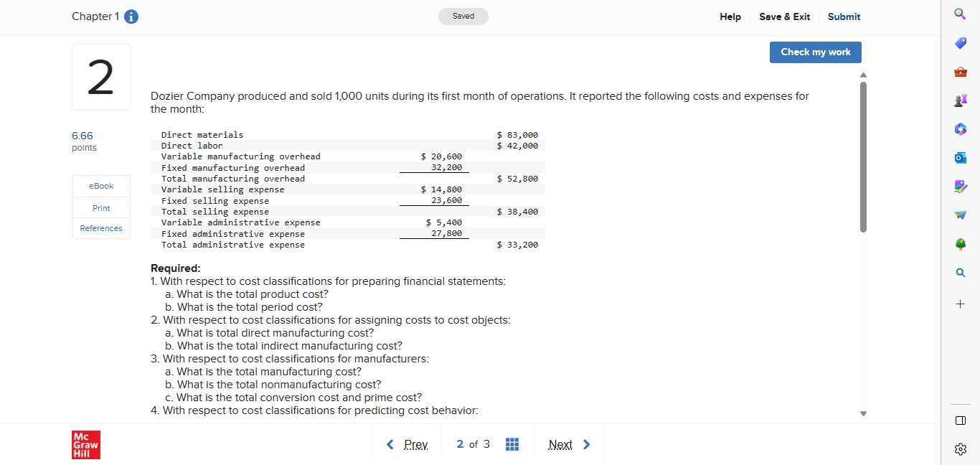Viewport: 980px width, 465px height.
Task: Open sidebar Settings gear
Action: tap(960, 449)
